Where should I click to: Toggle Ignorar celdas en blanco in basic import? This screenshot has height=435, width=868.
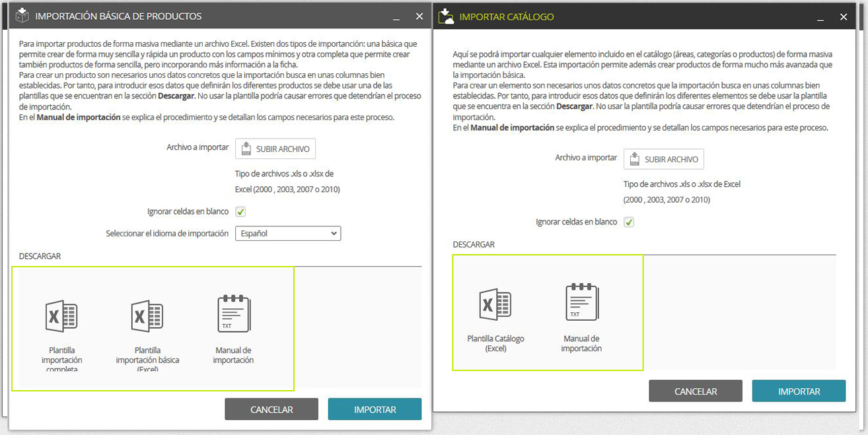point(240,211)
